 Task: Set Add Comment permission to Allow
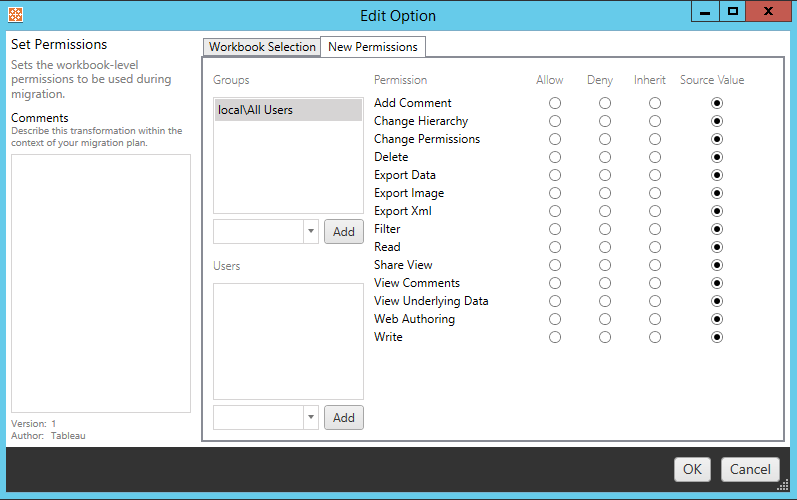click(555, 103)
